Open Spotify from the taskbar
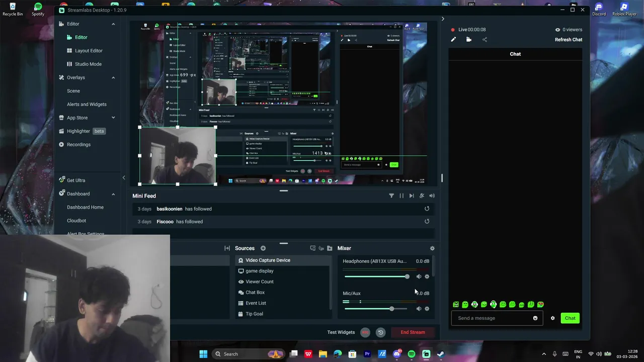 click(x=412, y=354)
